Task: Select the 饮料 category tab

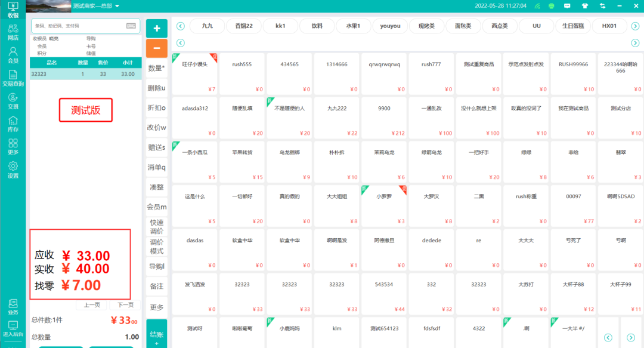Action: coord(317,26)
